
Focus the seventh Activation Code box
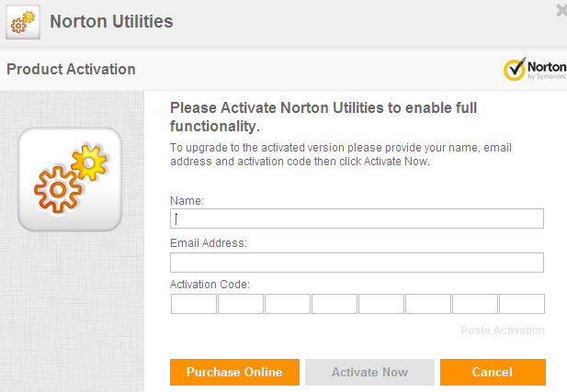point(475,304)
